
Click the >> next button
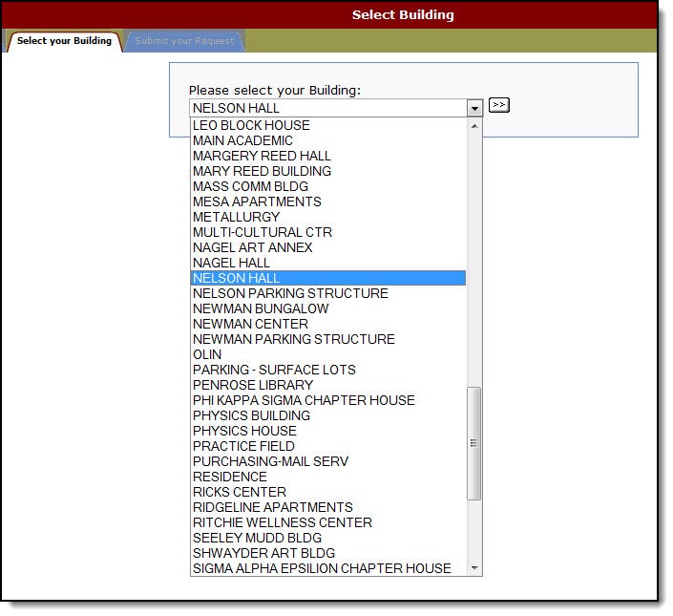[498, 105]
